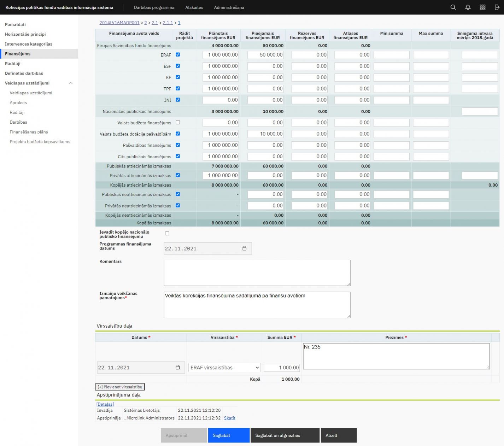Screen dimensions: 504x446
Task: Click Pievienot virssaistību button
Action: (120, 387)
